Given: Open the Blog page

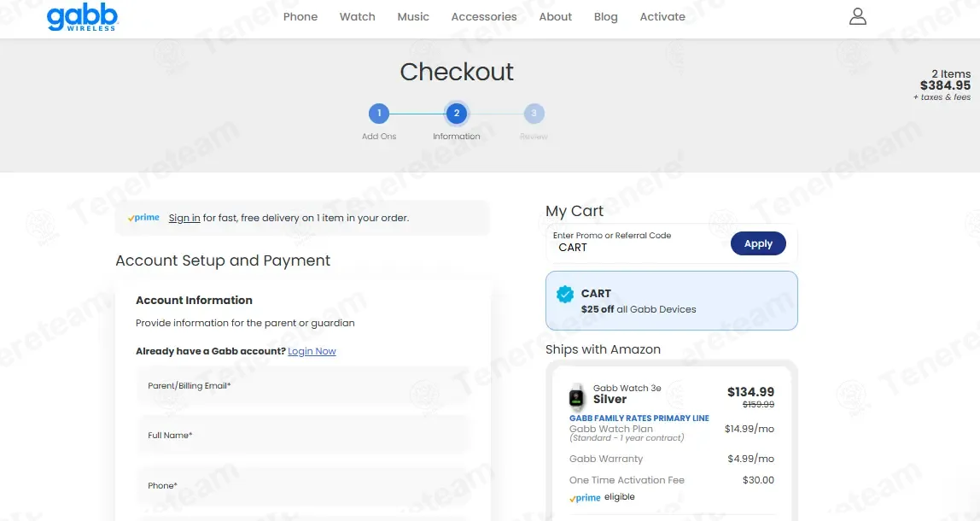Looking at the screenshot, I should 605,17.
